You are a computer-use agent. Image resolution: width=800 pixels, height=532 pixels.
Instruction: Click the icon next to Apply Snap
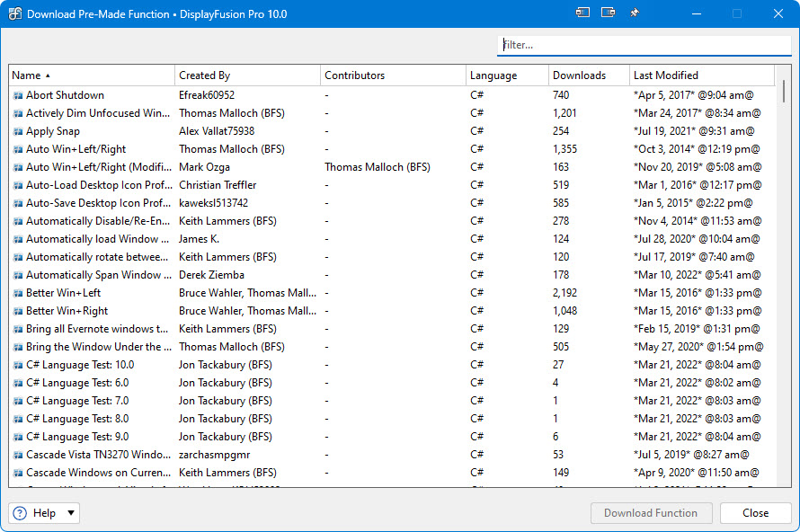[18, 131]
